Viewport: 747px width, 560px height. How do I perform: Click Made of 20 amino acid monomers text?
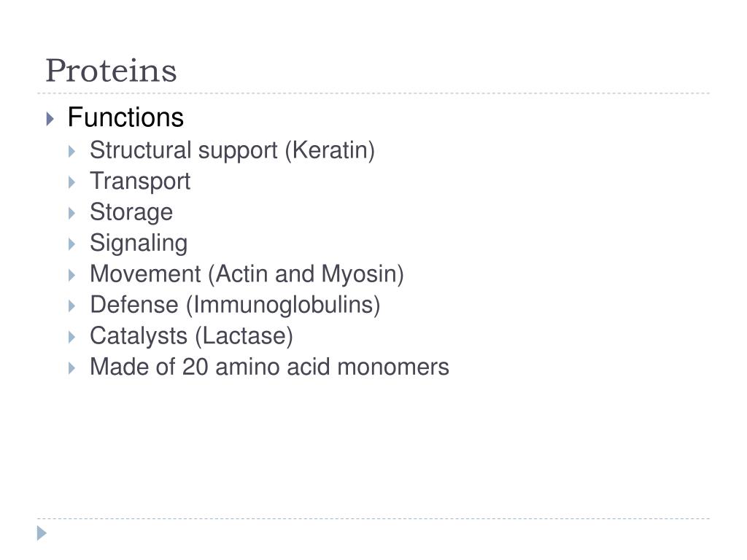[x=270, y=367]
